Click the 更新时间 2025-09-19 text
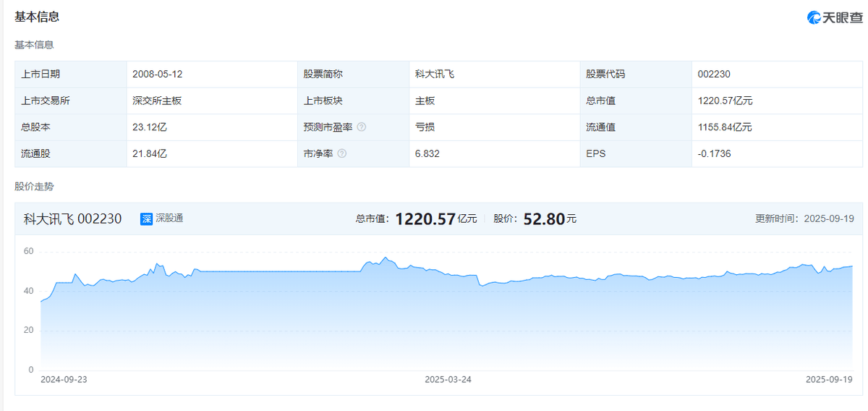Image resolution: width=868 pixels, height=411 pixels. coord(805,219)
